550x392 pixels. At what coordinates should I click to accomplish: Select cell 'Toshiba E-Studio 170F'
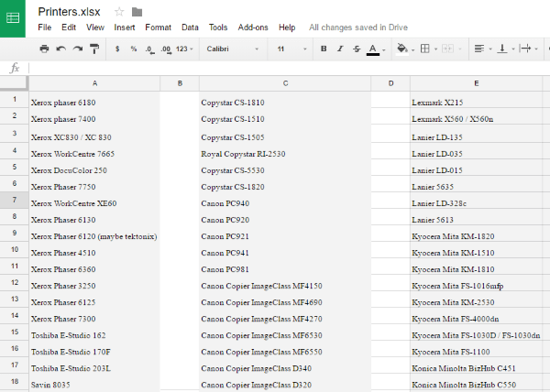[94, 349]
